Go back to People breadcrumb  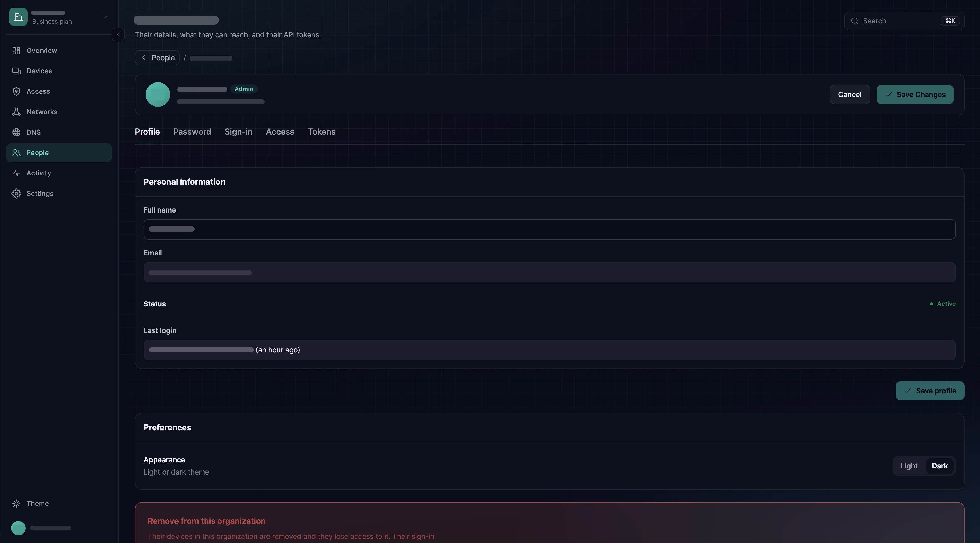click(x=157, y=58)
